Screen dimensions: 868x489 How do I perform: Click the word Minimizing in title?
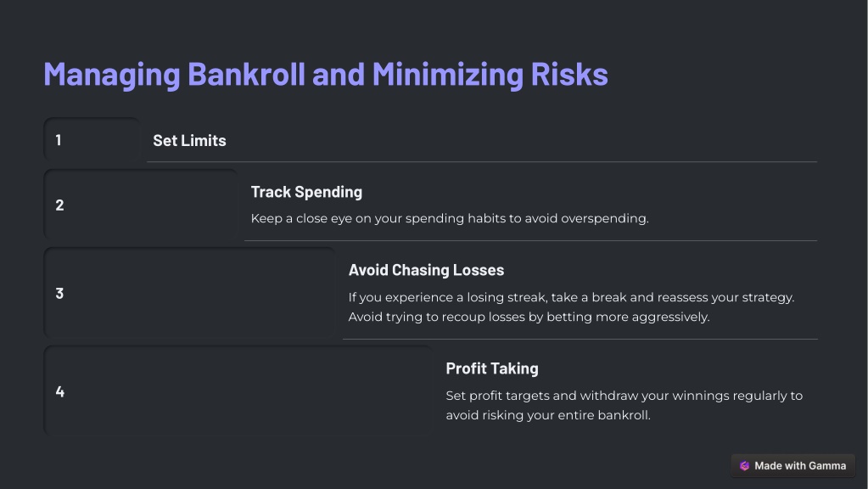click(447, 74)
